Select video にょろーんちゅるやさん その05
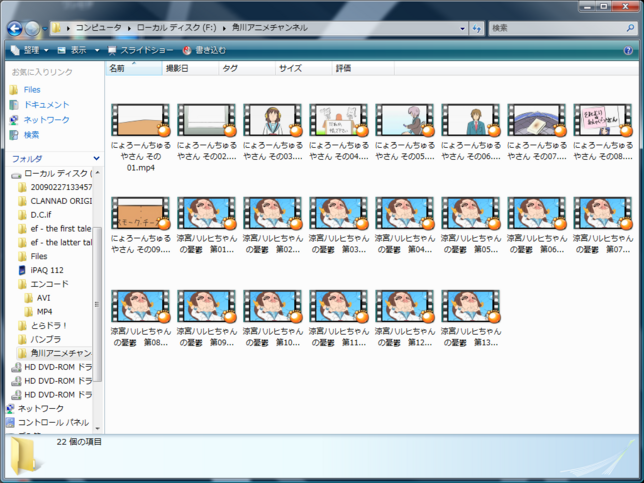The width and height of the screenshot is (644, 483). point(405,132)
